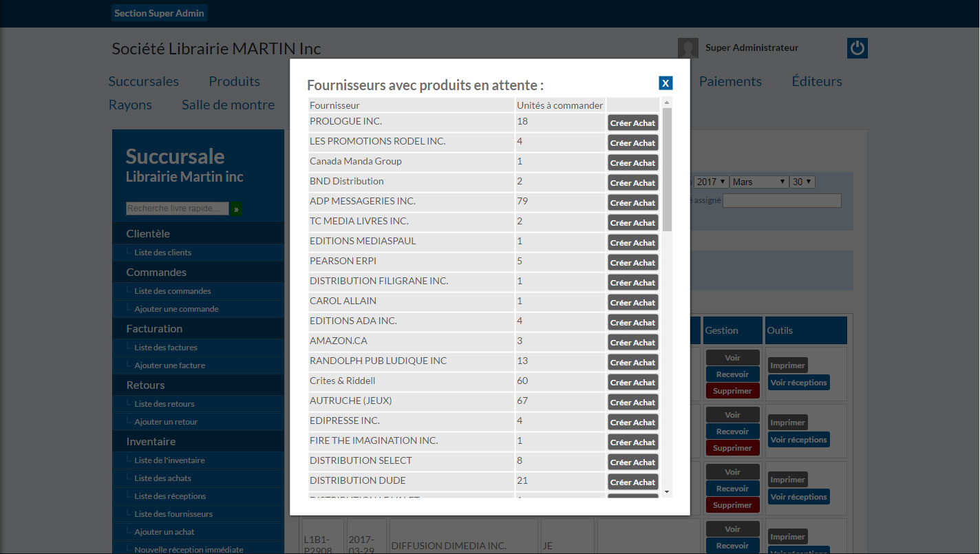Open Liste des commandes link

[x=173, y=291]
